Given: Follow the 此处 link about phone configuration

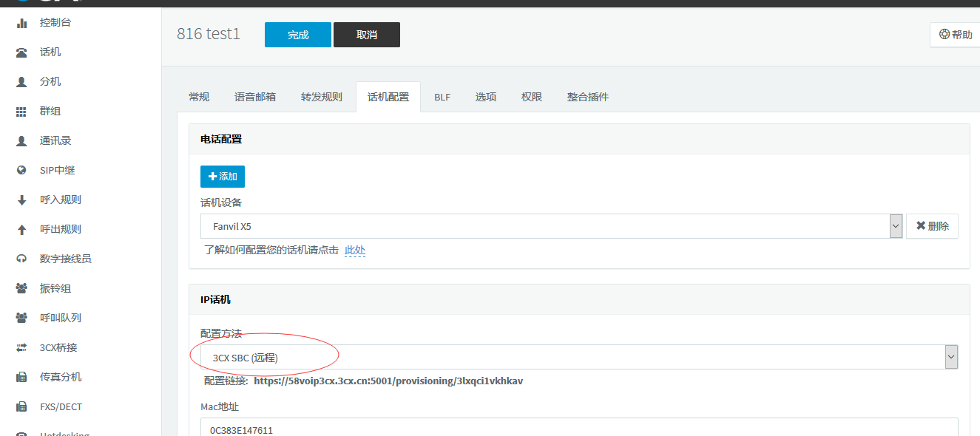Looking at the screenshot, I should [x=355, y=250].
